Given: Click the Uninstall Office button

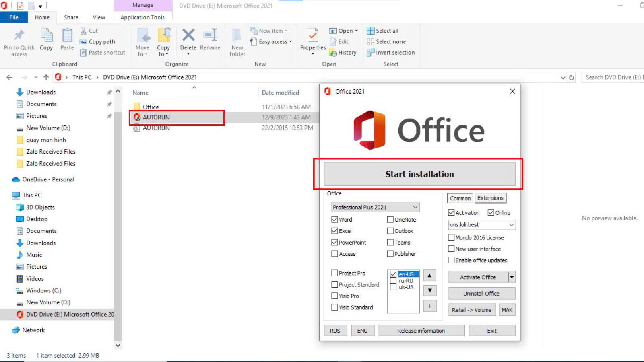Looking at the screenshot, I should coord(481,294).
